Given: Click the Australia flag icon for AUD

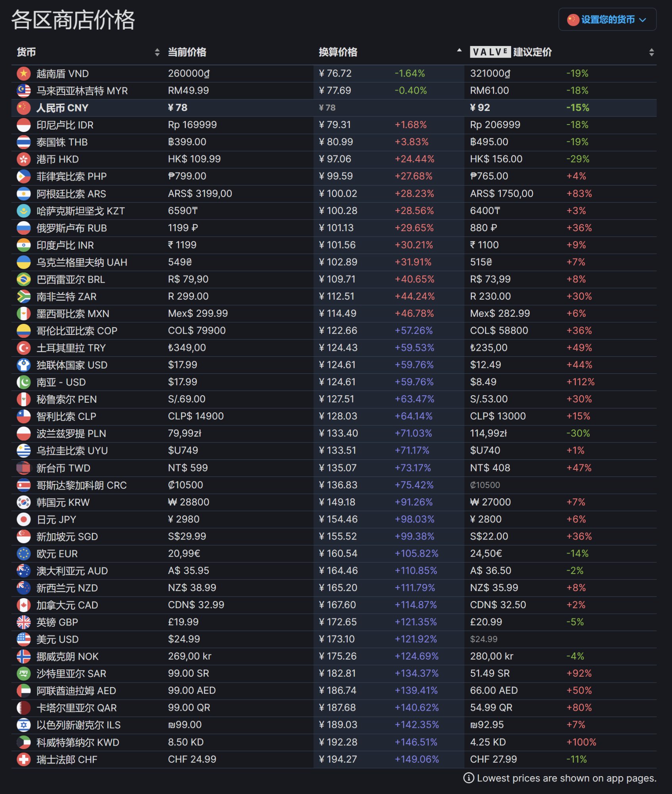Looking at the screenshot, I should (x=24, y=571).
